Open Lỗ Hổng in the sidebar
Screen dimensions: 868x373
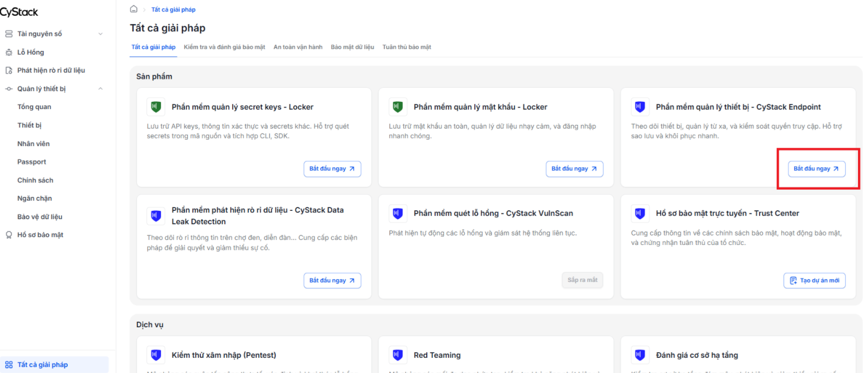pyautogui.click(x=31, y=52)
